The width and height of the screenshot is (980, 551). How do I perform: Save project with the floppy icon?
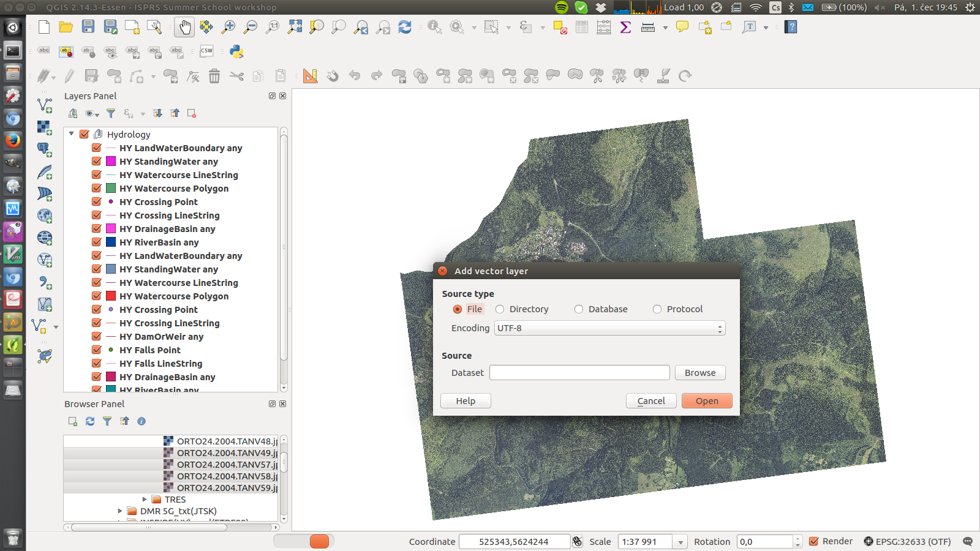coord(88,27)
